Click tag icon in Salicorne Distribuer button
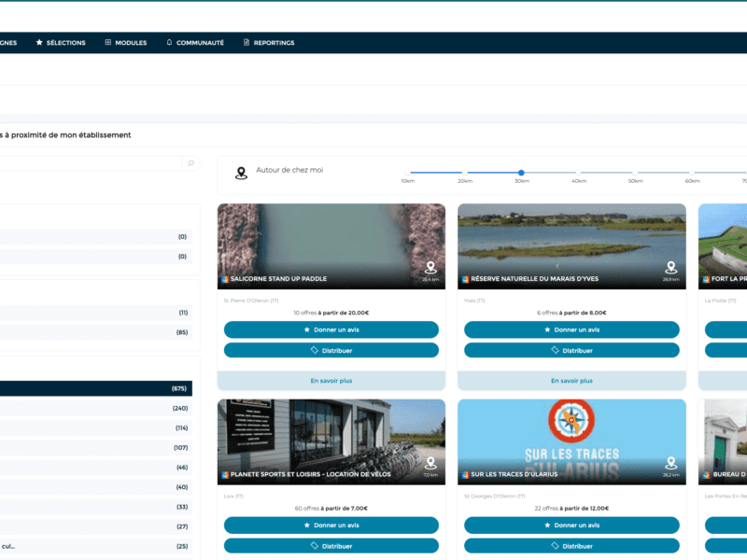 pos(315,350)
